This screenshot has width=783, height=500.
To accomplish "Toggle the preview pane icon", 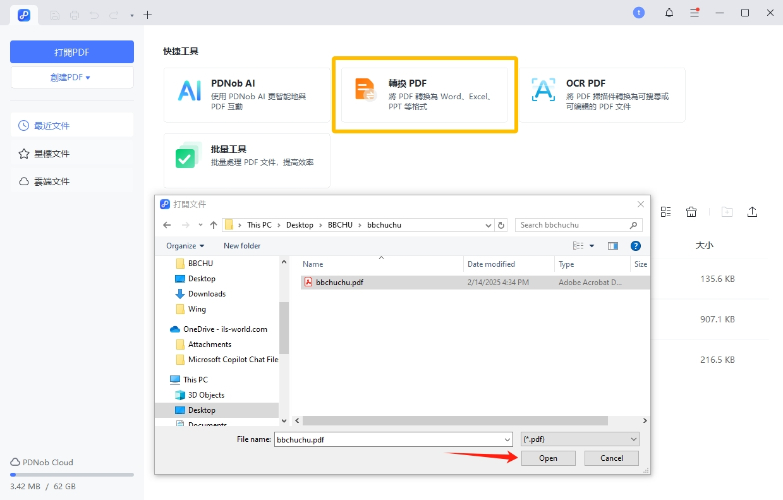I will coord(613,246).
